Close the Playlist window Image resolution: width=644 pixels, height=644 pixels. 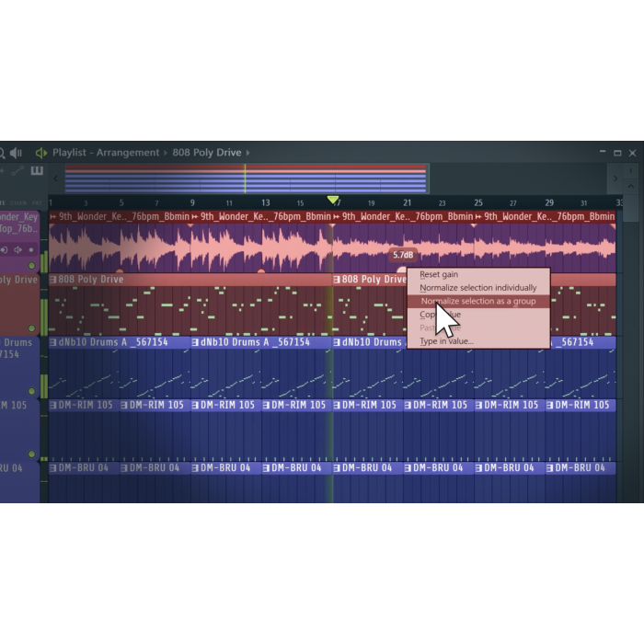click(x=633, y=154)
